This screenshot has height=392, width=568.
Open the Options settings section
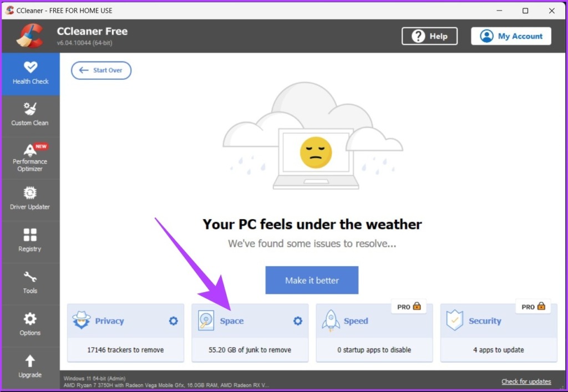(31, 325)
